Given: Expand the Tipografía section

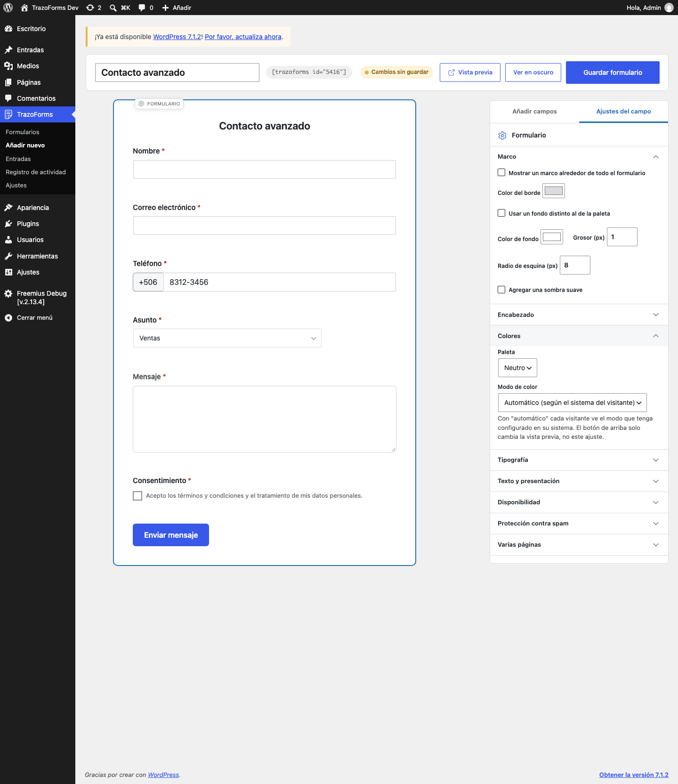Looking at the screenshot, I should (579, 460).
